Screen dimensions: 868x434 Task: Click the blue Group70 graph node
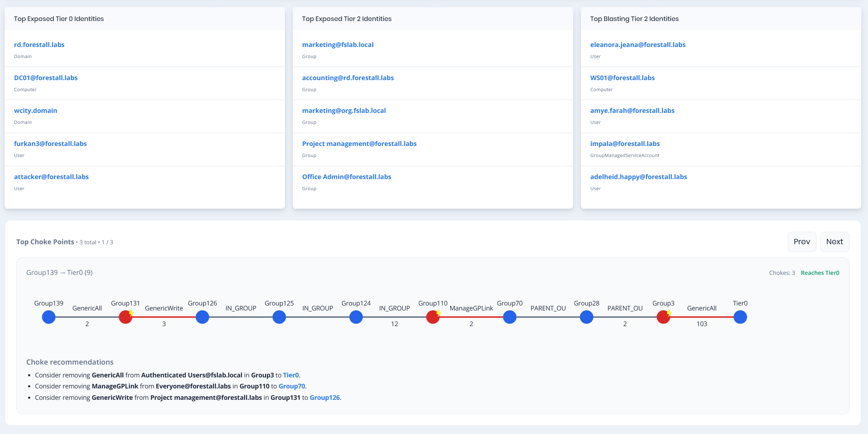509,317
